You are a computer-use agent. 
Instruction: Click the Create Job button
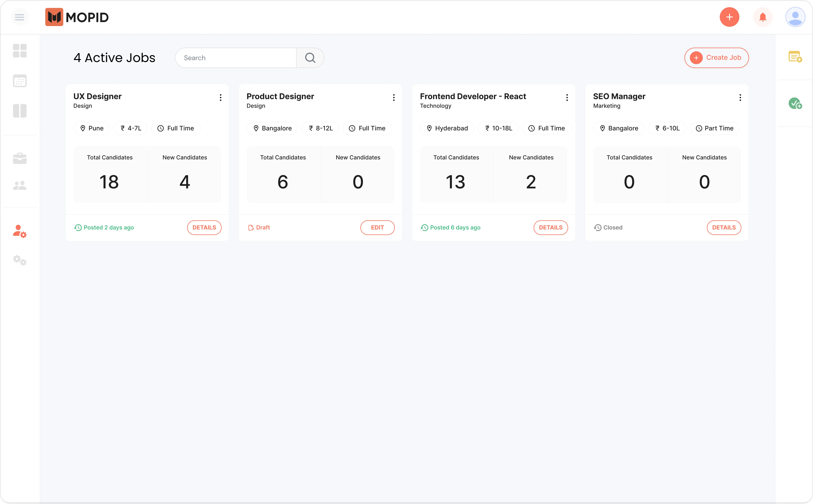click(716, 57)
